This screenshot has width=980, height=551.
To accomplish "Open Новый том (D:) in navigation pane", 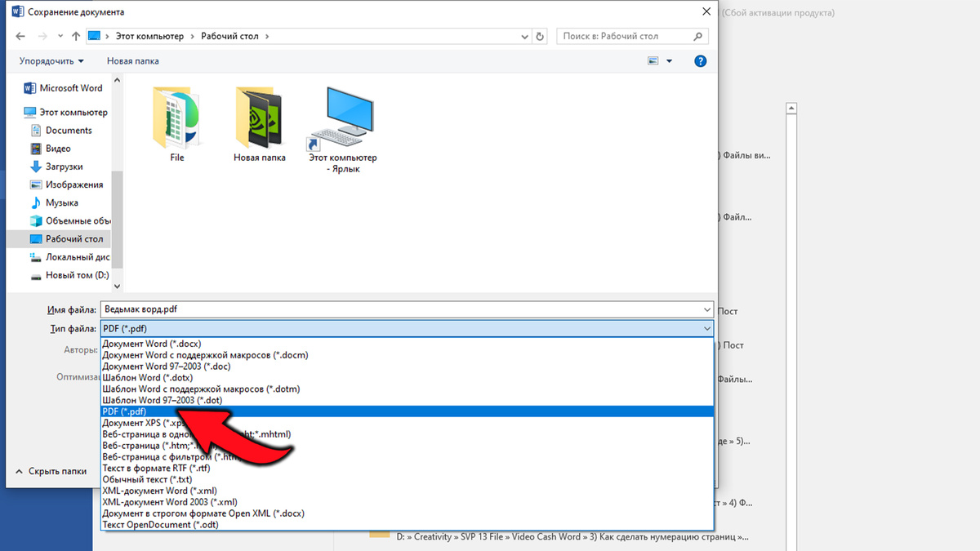I will [69, 275].
